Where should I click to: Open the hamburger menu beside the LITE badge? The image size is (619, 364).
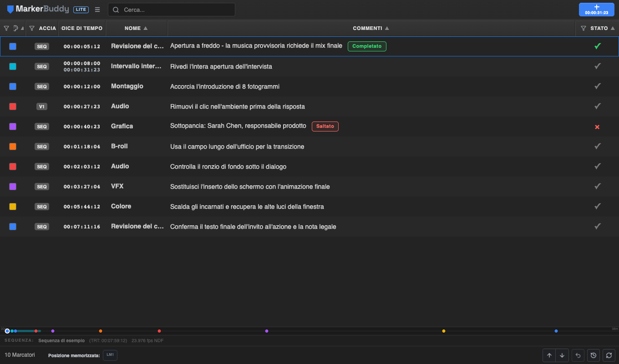point(97,10)
